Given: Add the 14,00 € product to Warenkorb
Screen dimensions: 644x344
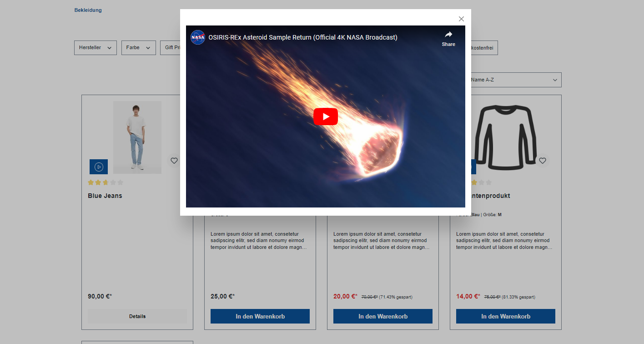Looking at the screenshot, I should pos(506,316).
